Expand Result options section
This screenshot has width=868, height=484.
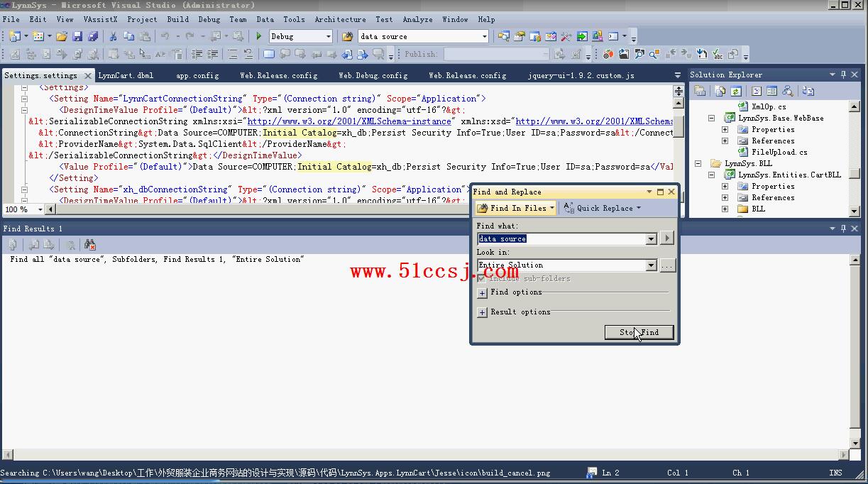coord(482,312)
